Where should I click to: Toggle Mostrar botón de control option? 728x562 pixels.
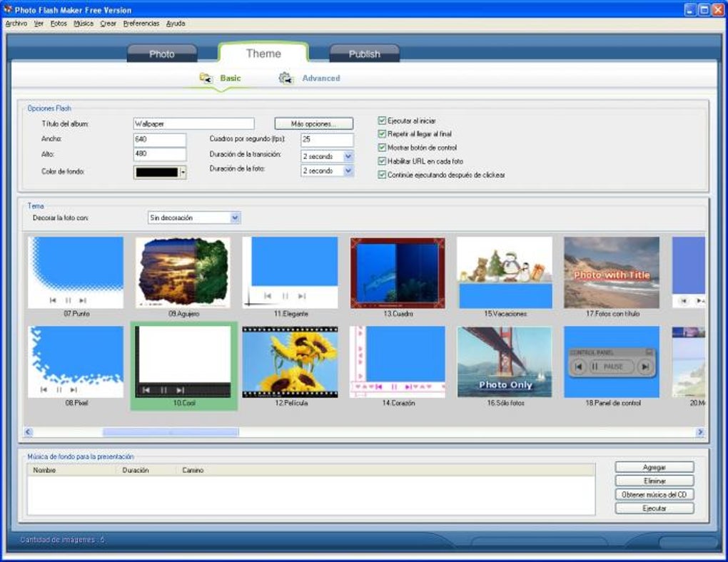coord(383,148)
